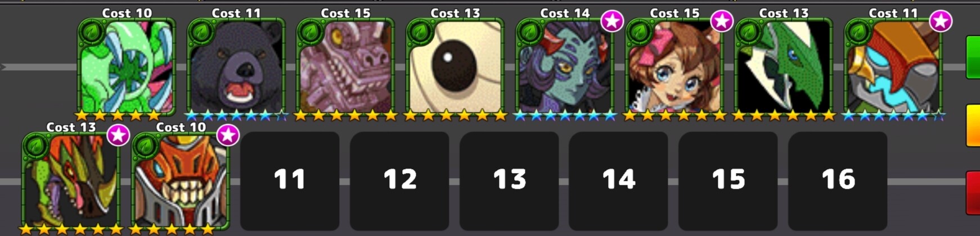Click leaf element icon on eyeball card
Screen dimensions: 980x236
[420, 32]
